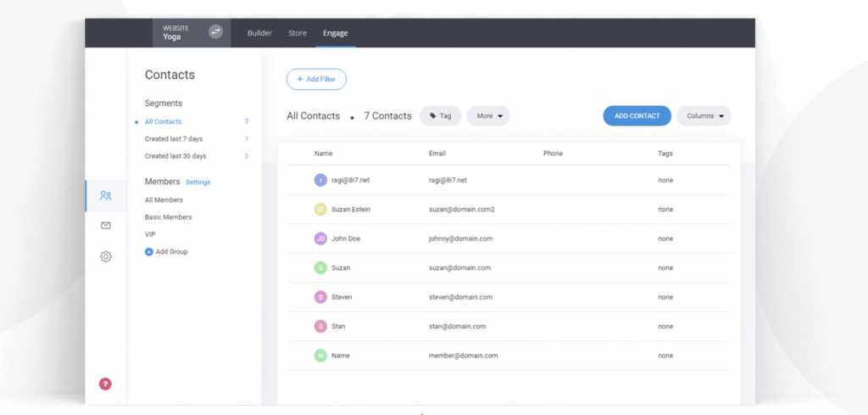Click Suzan Estein's yellow avatar icon

pos(320,209)
